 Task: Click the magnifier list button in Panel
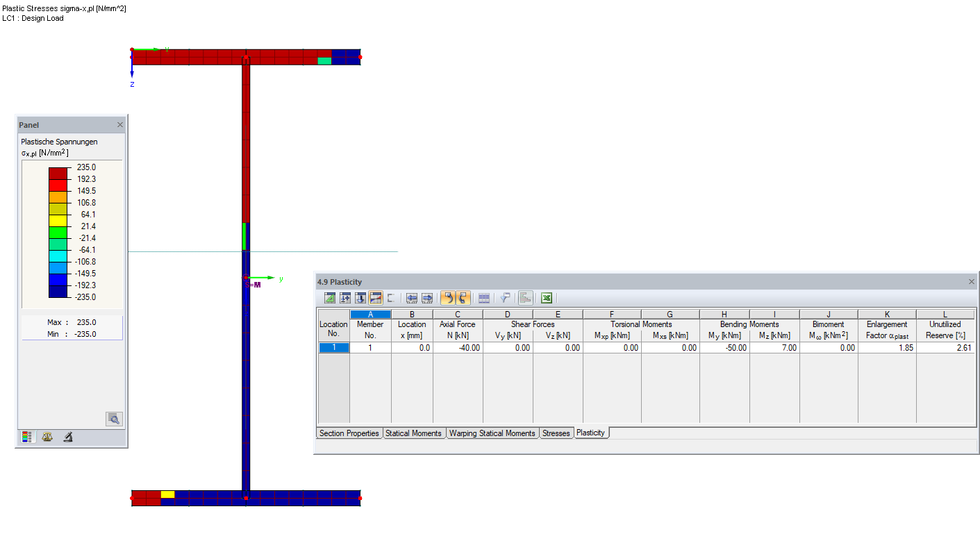tap(114, 419)
